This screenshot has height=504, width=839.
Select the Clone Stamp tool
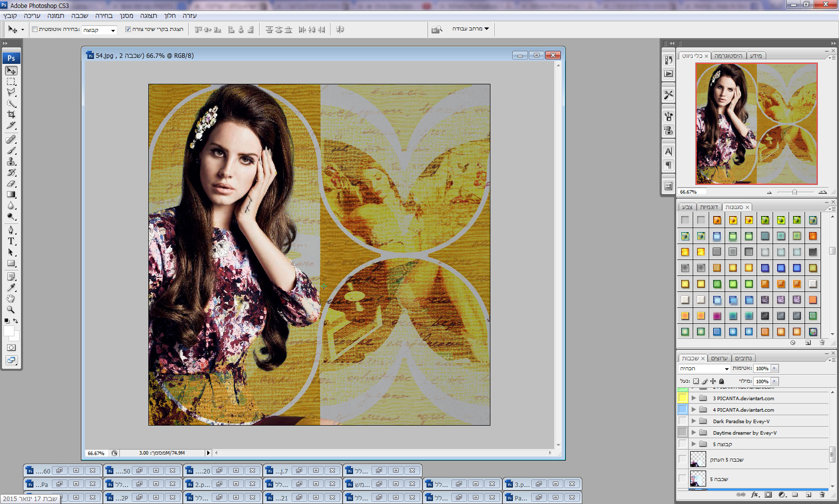pos(11,162)
